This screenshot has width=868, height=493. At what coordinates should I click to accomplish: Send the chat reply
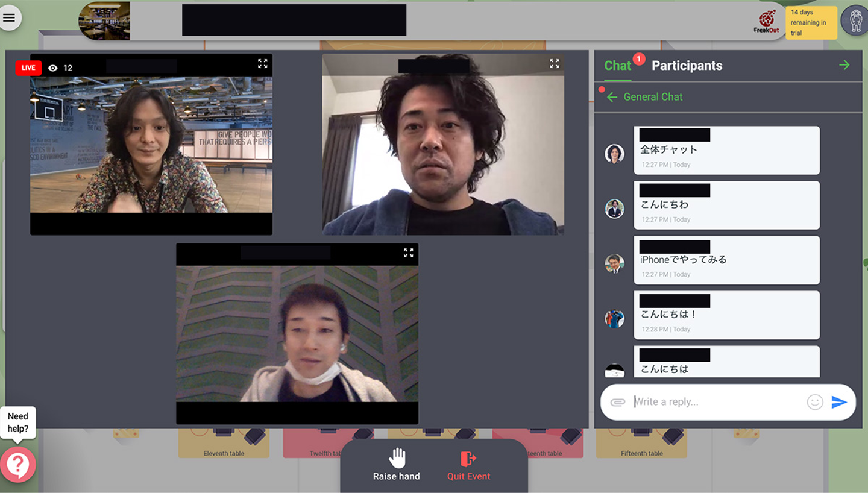[x=839, y=402]
